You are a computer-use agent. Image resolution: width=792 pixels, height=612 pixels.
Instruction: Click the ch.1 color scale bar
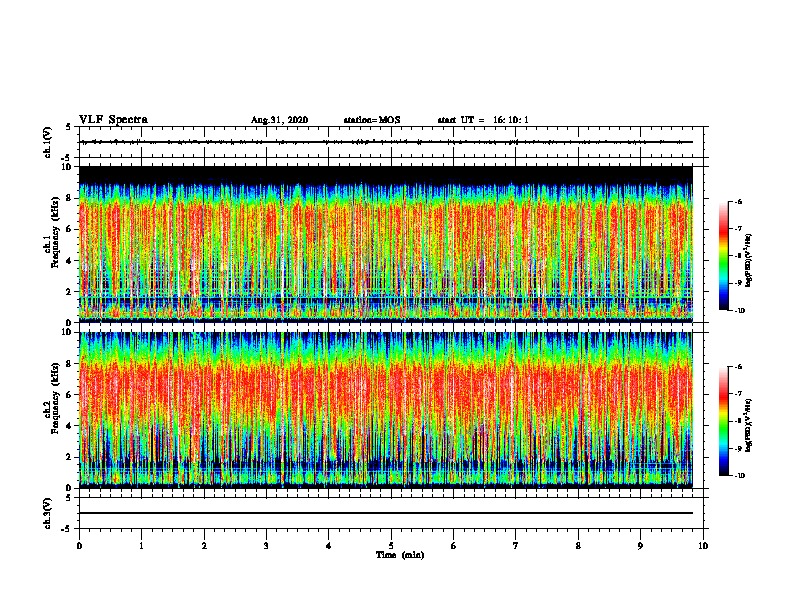click(x=724, y=256)
